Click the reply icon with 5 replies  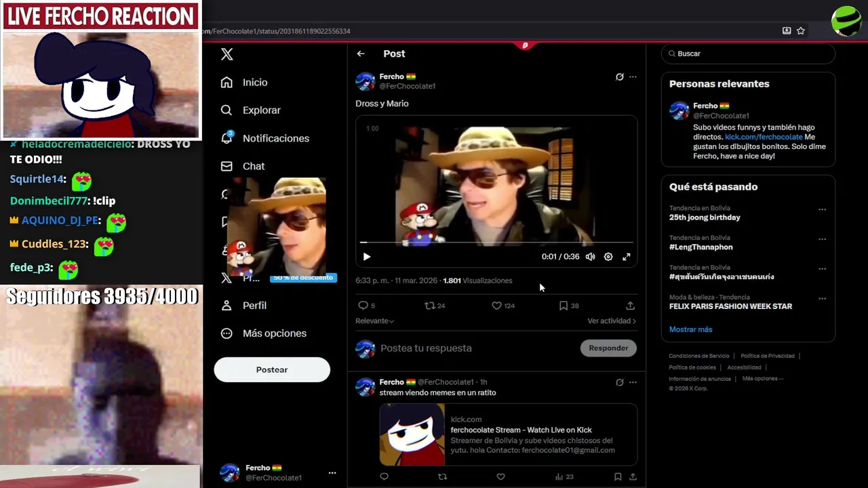click(363, 306)
